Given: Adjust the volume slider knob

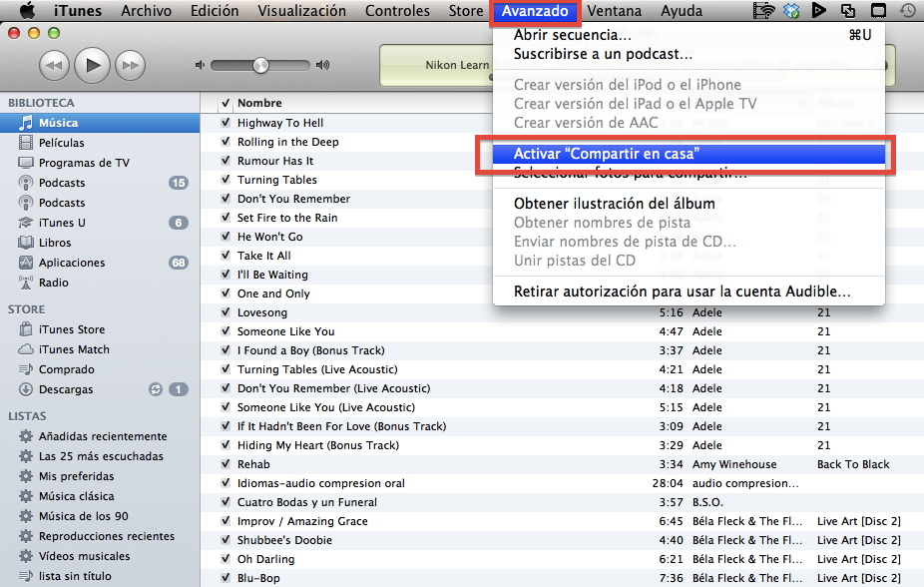Looking at the screenshot, I should point(260,65).
